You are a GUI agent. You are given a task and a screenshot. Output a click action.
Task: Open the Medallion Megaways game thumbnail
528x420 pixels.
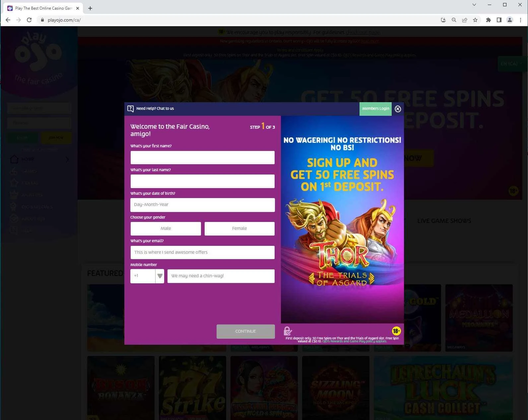pos(479,318)
